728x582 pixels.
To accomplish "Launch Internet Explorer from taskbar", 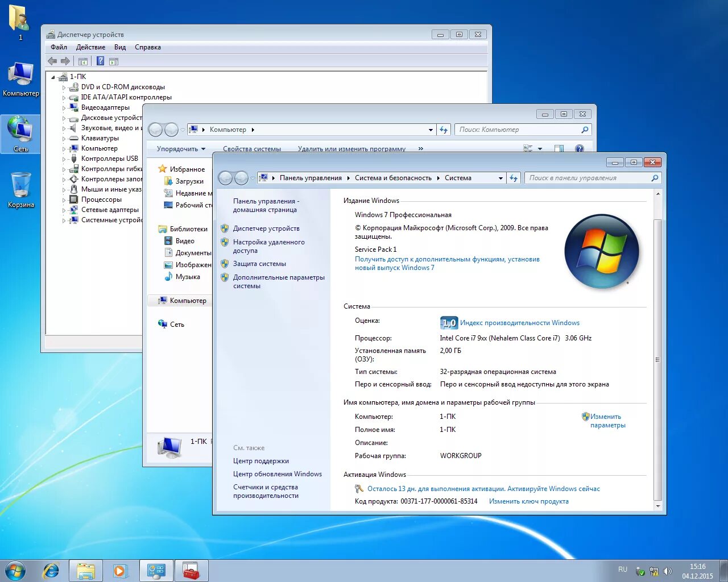I will (51, 571).
